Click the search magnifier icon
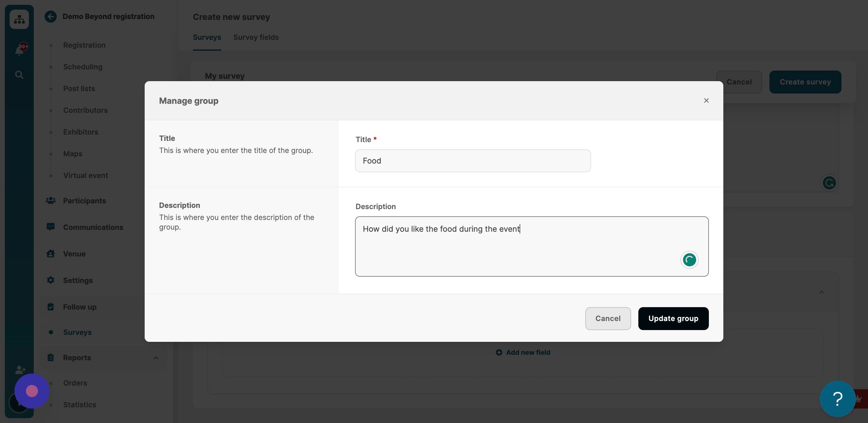 (x=19, y=75)
